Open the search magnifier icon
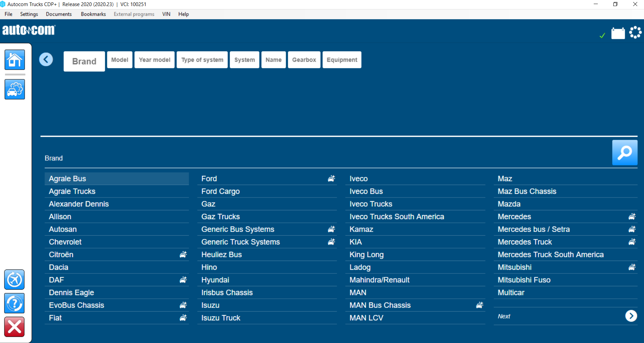The height and width of the screenshot is (343, 644). pyautogui.click(x=624, y=153)
